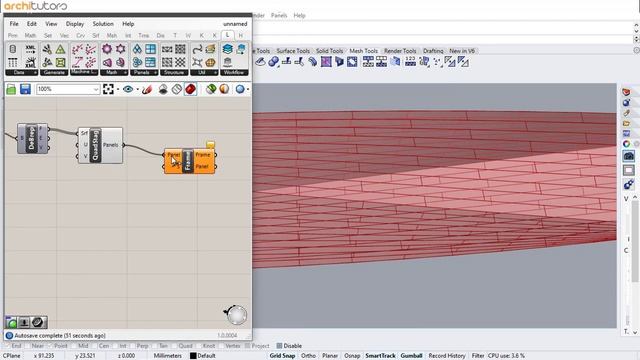The height and width of the screenshot is (360, 640).
Task: Click the green triangle icon in Generate group
Action: [60, 49]
